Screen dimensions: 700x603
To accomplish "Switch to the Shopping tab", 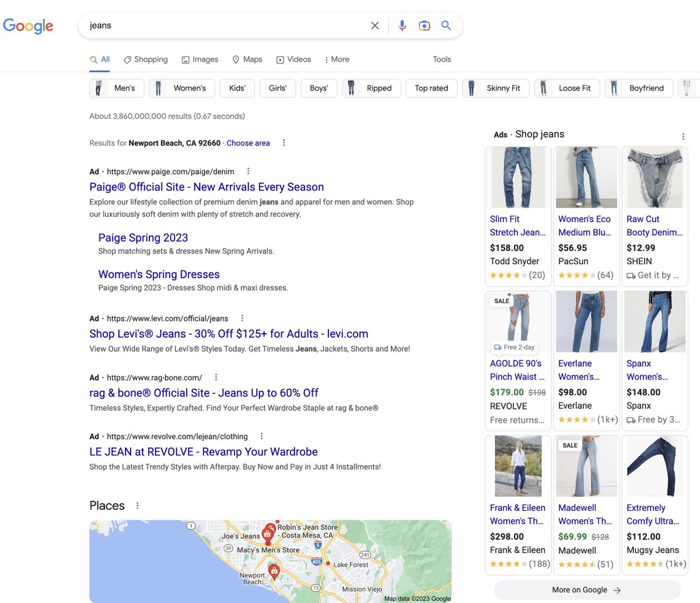I will coord(146,59).
